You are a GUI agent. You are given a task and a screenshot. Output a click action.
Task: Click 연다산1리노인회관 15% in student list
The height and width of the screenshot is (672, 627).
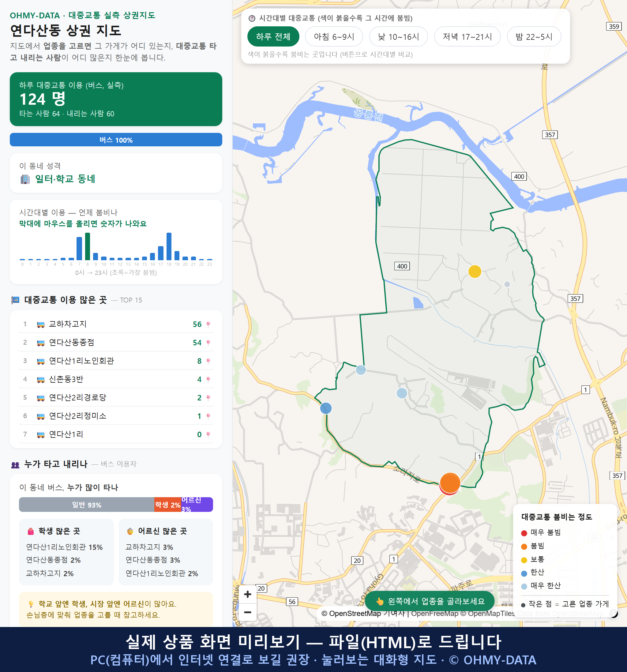pyautogui.click(x=64, y=547)
